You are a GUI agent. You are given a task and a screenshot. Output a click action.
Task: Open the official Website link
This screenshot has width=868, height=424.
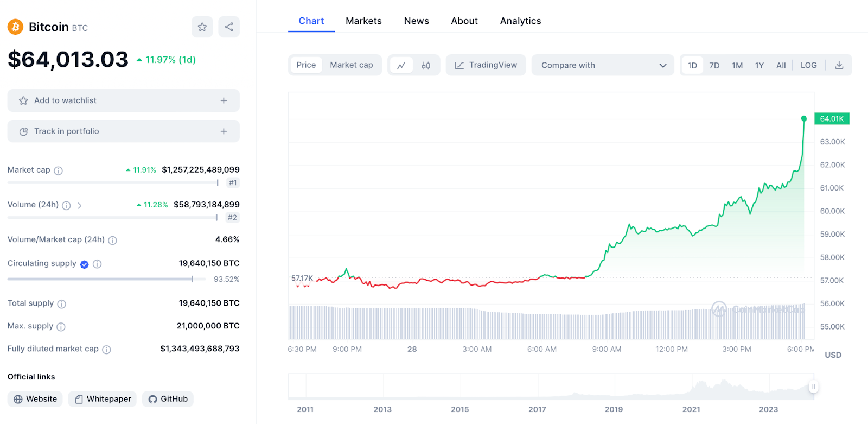tap(35, 399)
